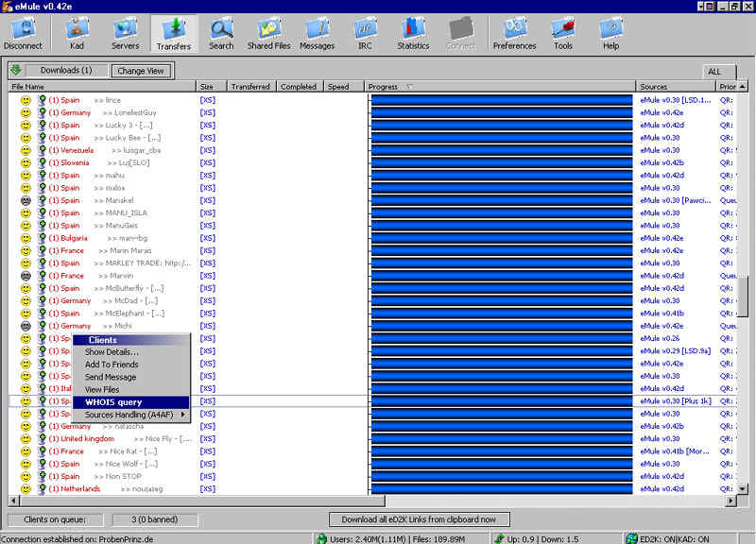Click the eMule title bar icon
Viewport: 756px width, 544px height.
point(7,7)
